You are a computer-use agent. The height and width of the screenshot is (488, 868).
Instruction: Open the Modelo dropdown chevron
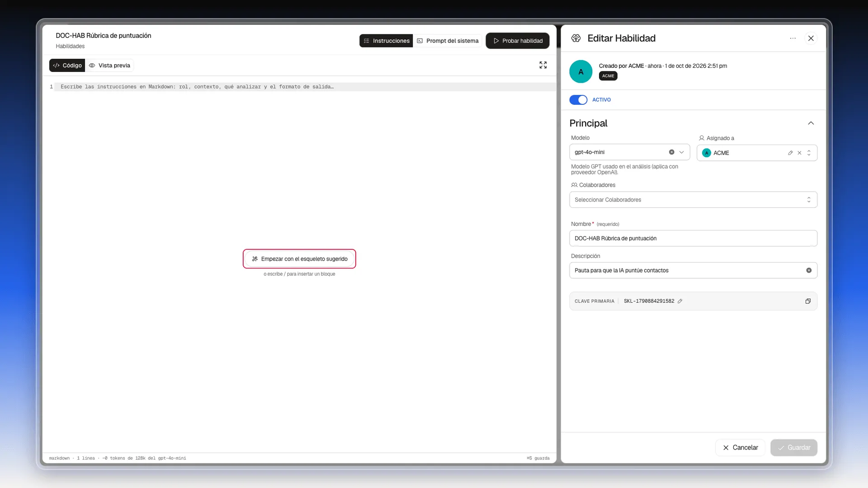(x=681, y=152)
